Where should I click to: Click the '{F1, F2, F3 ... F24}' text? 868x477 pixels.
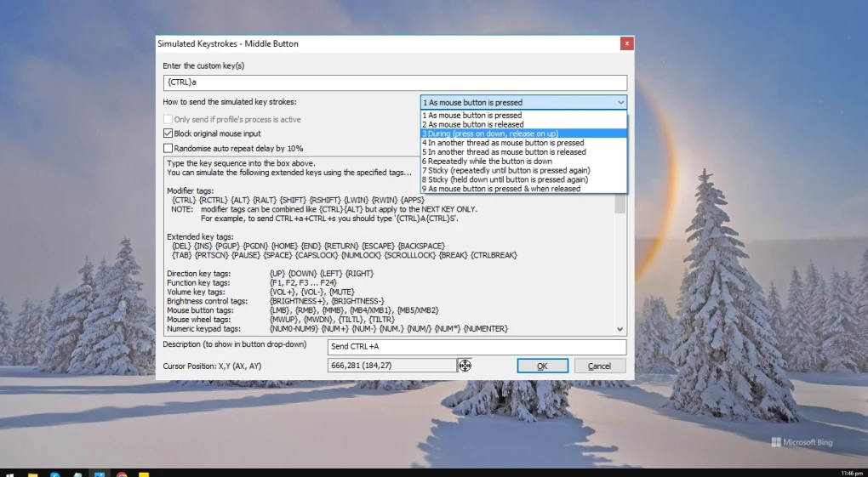coord(303,283)
